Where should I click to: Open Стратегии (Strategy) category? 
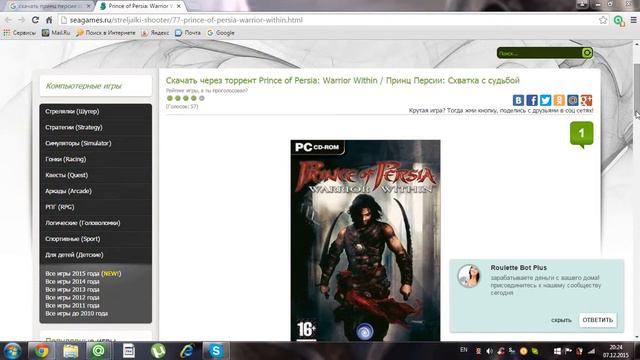(74, 127)
